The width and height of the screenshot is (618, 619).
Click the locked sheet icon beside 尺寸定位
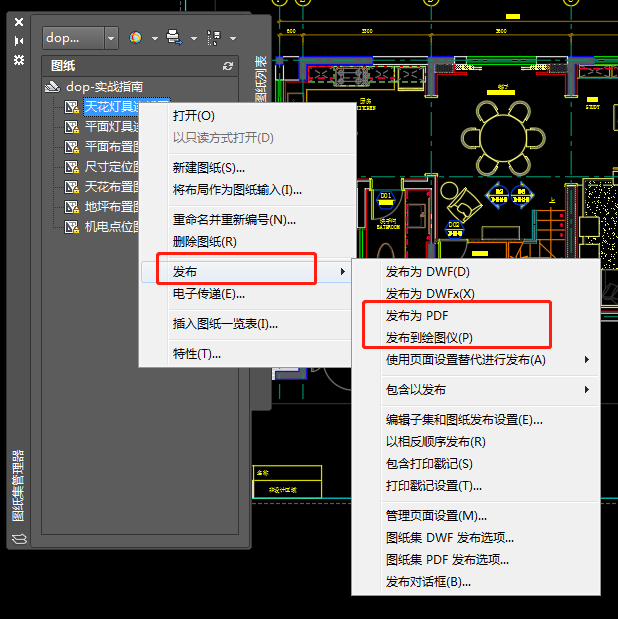coord(72,167)
